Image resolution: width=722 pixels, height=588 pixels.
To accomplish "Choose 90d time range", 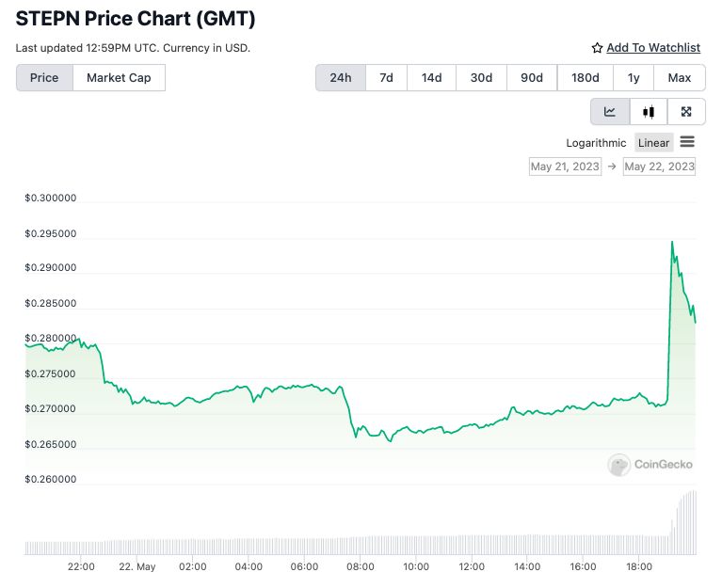I will (x=532, y=78).
